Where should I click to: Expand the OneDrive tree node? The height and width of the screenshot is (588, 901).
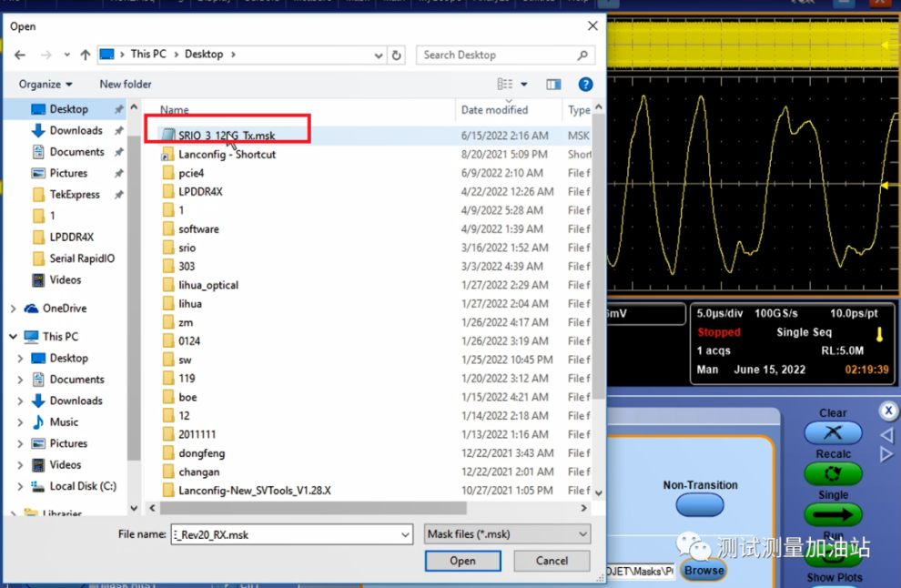pyautogui.click(x=14, y=309)
